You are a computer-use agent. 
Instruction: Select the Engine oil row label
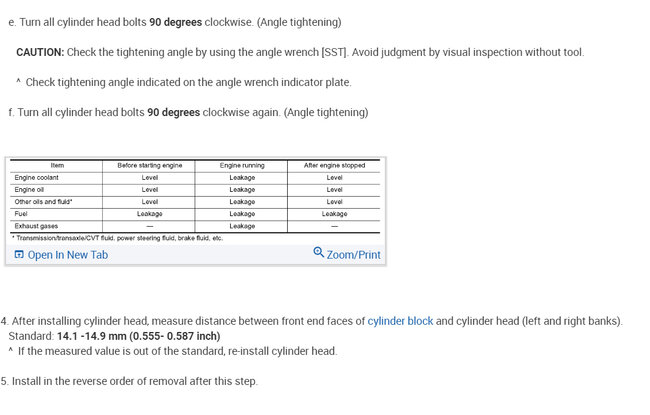tap(30, 189)
